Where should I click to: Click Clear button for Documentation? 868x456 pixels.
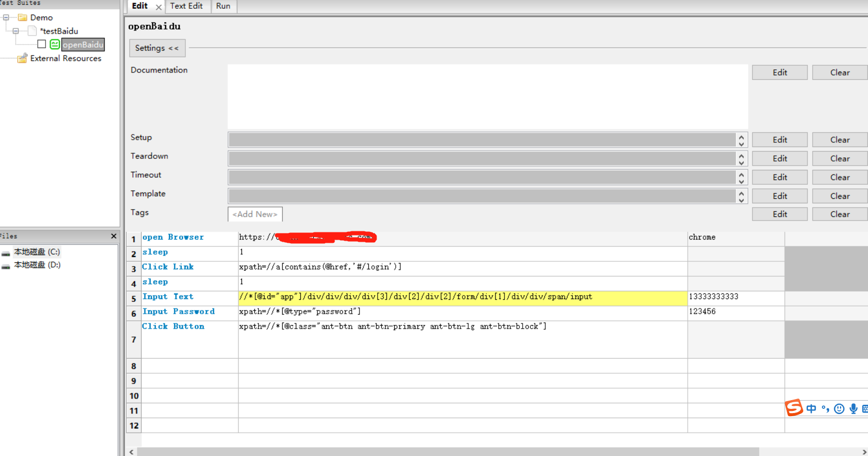click(x=840, y=72)
